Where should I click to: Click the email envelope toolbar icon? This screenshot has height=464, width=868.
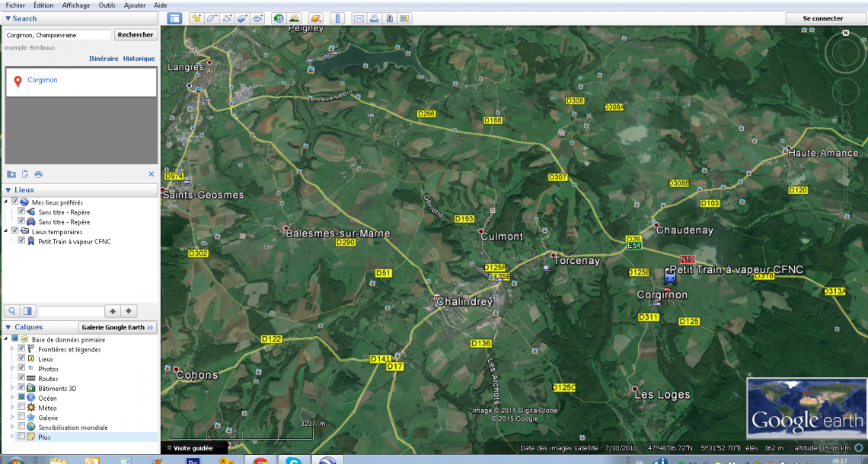click(359, 18)
